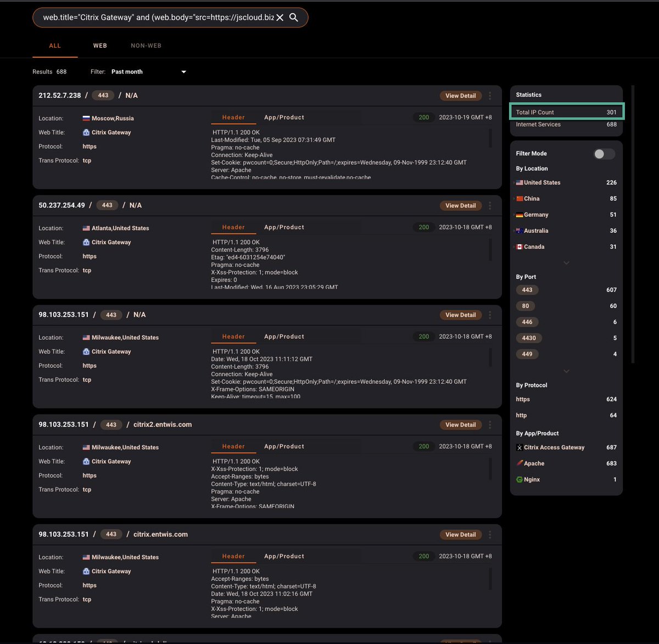659x644 pixels.
Task: Select App/Product tab in citrix2.entwis.com card
Action: click(x=284, y=447)
